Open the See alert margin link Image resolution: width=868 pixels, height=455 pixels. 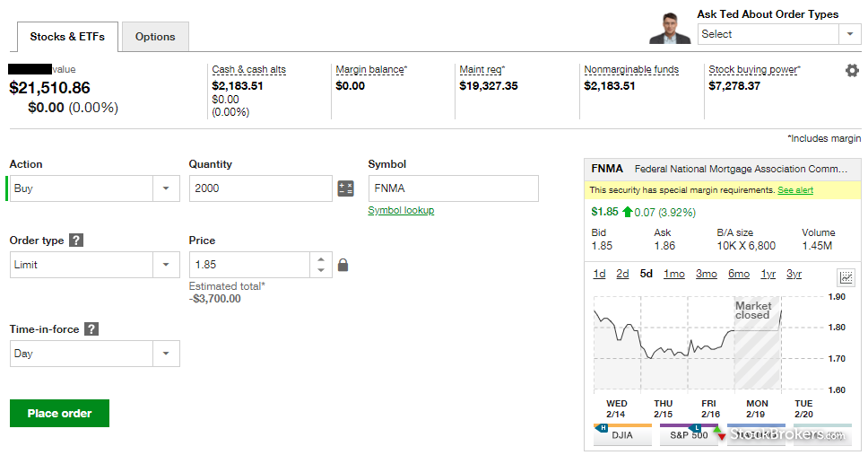pyautogui.click(x=795, y=190)
